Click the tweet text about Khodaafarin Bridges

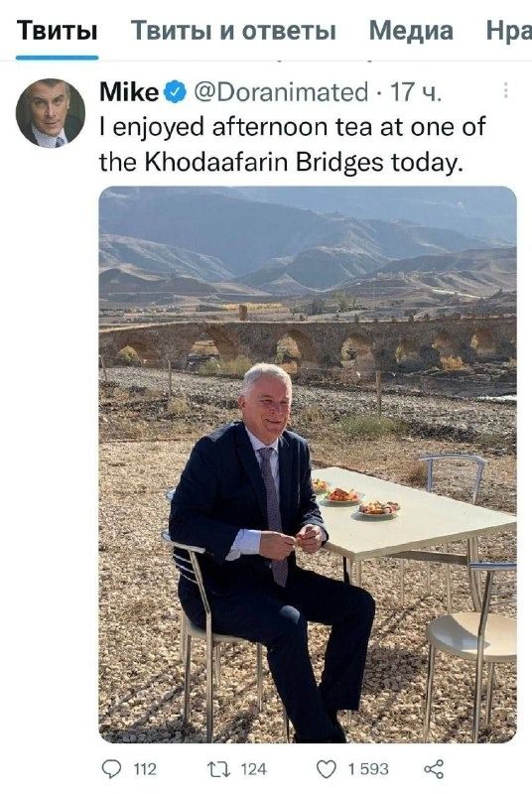[x=292, y=144]
